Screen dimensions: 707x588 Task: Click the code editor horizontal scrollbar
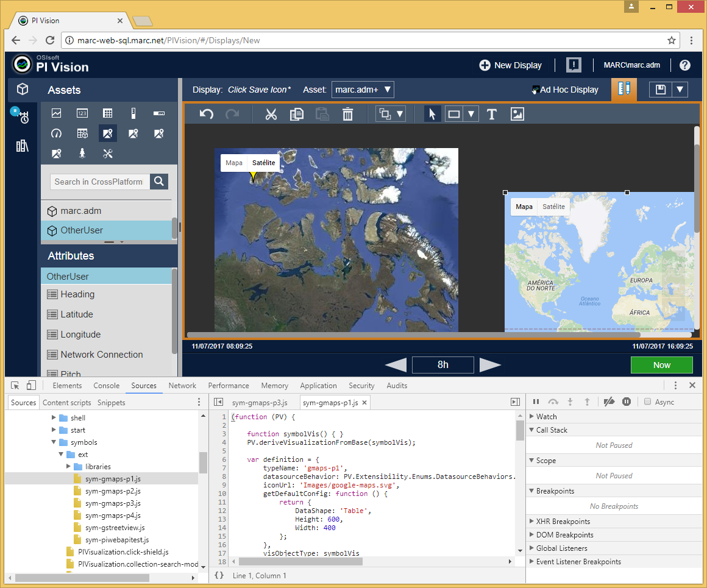tap(300, 561)
